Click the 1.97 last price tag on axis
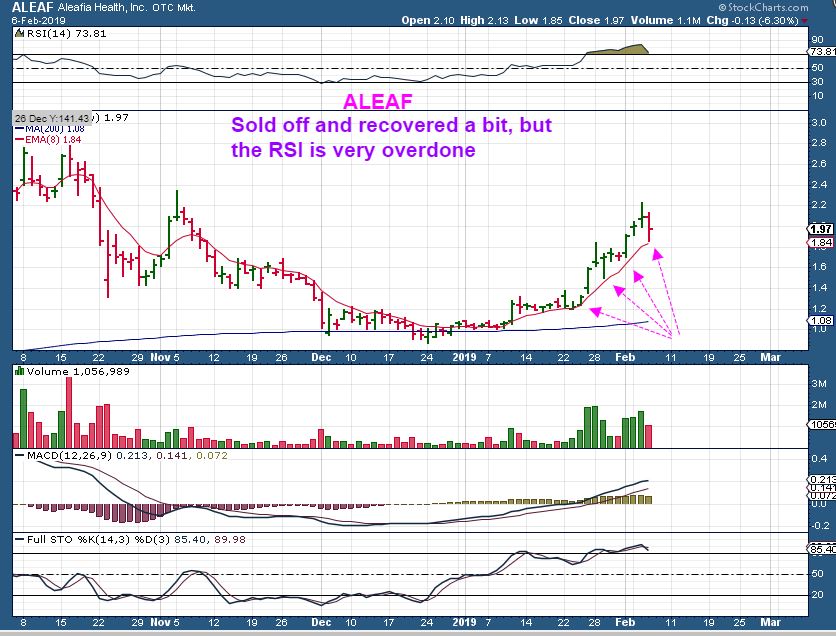The height and width of the screenshot is (636, 836). tap(821, 229)
